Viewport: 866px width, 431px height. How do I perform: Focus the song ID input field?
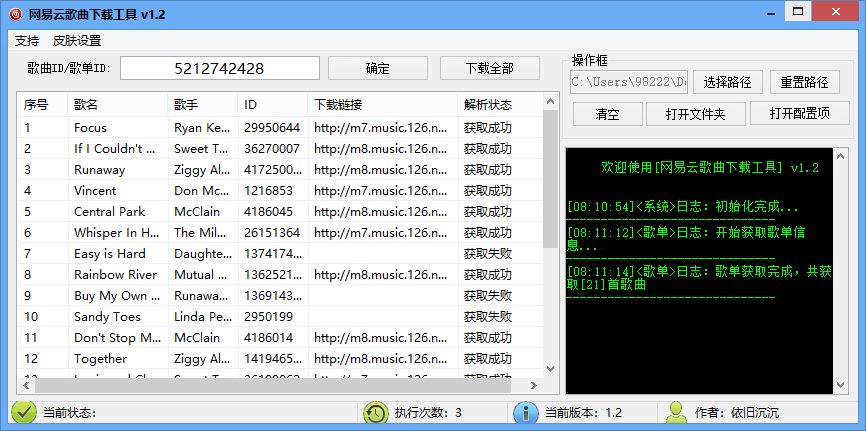(219, 68)
